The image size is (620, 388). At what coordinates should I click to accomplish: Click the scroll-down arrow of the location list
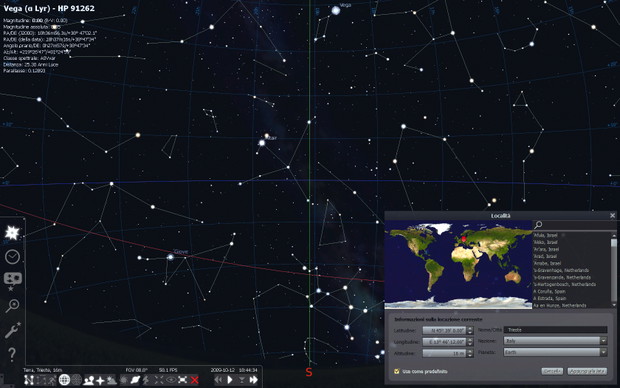point(614,305)
